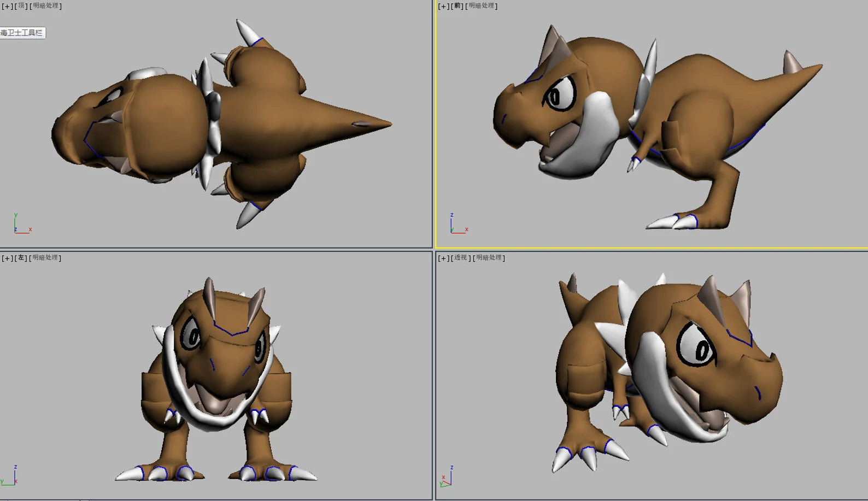Open 明暗处理 shading menu in Front viewport
This screenshot has height=501, width=868.
[482, 6]
